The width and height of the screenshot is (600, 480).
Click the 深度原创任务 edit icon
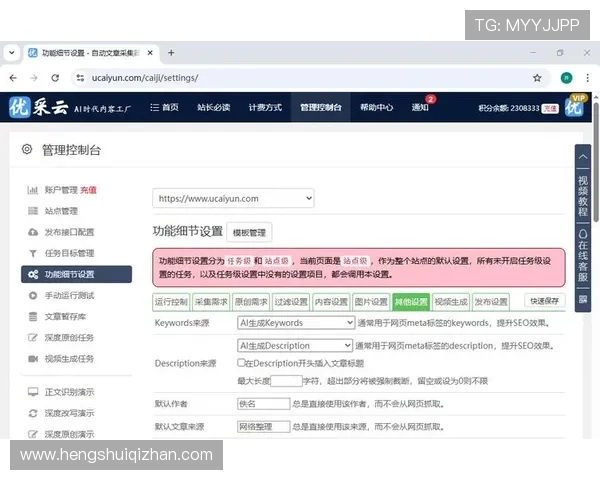click(x=33, y=338)
